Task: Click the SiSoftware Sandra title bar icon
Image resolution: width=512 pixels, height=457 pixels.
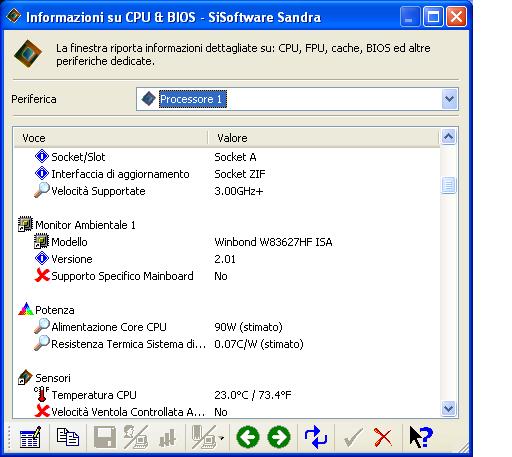Action: (14, 16)
